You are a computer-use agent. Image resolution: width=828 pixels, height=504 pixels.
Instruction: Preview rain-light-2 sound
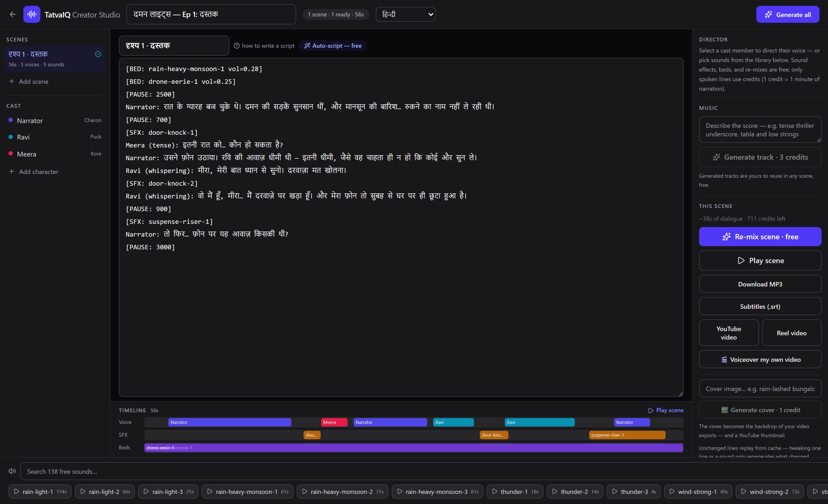click(105, 491)
